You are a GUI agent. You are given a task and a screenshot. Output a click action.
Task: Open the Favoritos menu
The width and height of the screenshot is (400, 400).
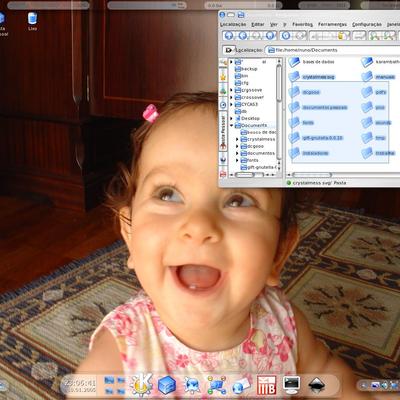point(302,24)
